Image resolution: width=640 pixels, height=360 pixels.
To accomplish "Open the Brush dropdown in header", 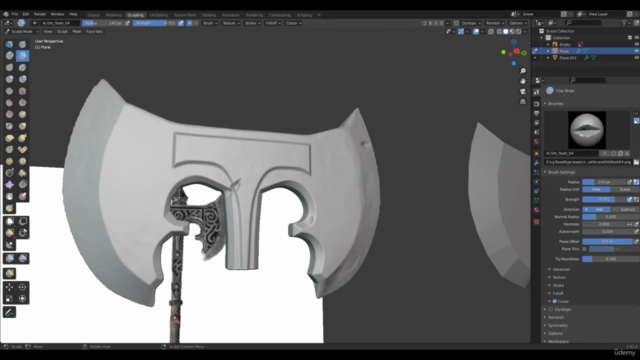I will pyautogui.click(x=210, y=23).
